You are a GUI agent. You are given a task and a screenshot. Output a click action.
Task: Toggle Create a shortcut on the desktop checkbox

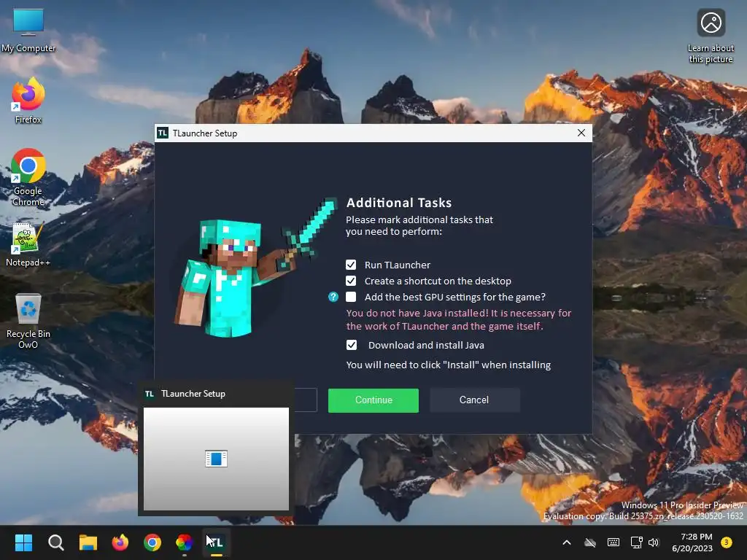coord(351,281)
